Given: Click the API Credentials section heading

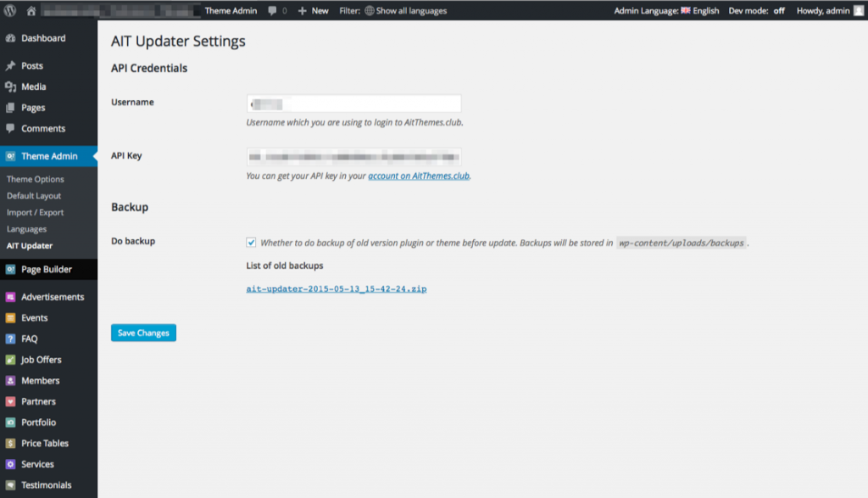Looking at the screenshot, I should (x=149, y=68).
